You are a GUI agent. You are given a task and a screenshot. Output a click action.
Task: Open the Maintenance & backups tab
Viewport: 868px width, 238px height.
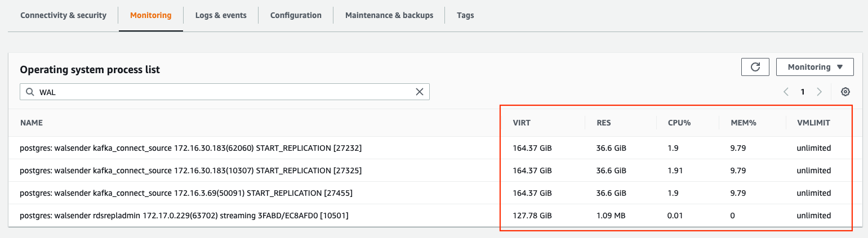point(389,15)
